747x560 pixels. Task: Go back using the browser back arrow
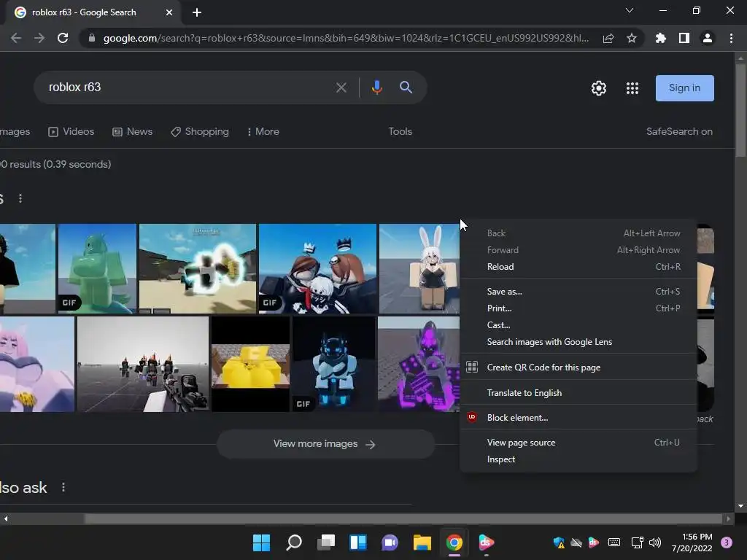click(16, 38)
